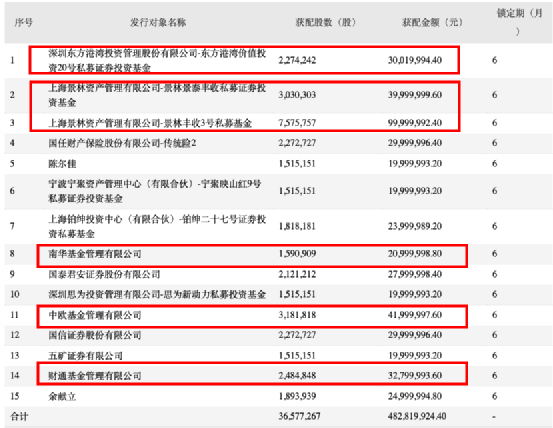
Task: Click the 获配股数（股） column header
Action: tap(326, 23)
